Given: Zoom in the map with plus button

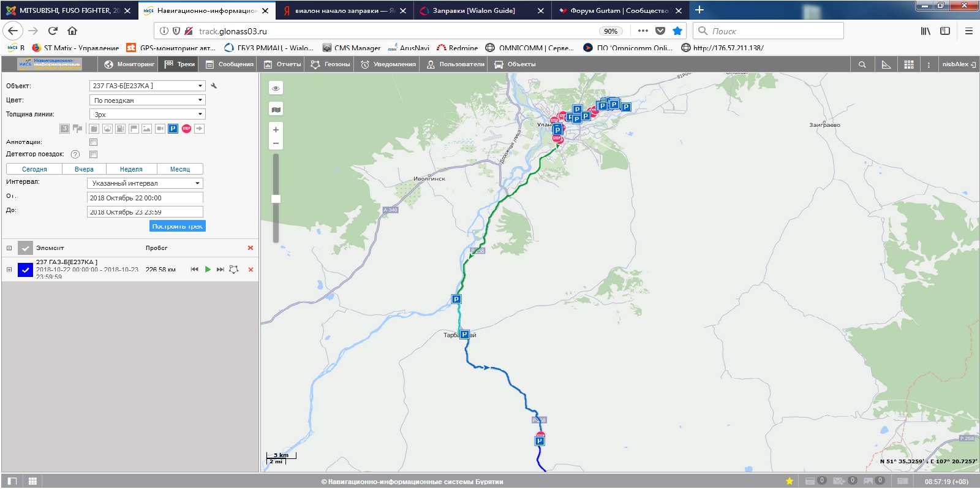Looking at the screenshot, I should [276, 130].
